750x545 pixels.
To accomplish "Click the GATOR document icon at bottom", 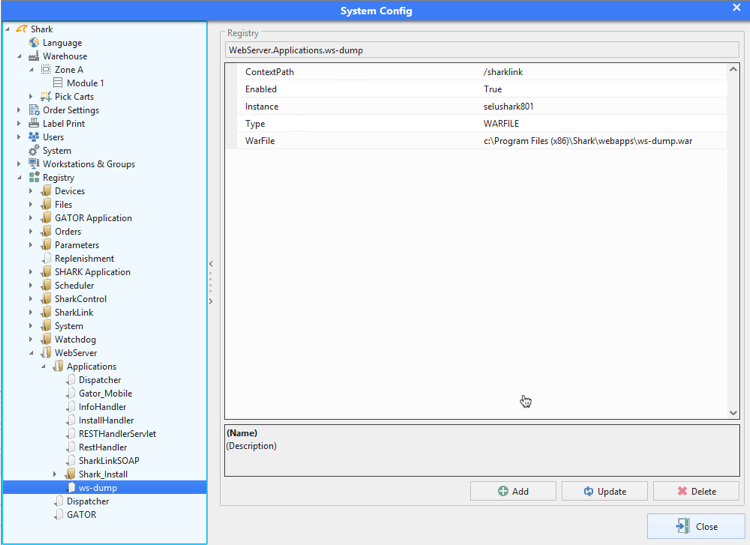I will [58, 514].
